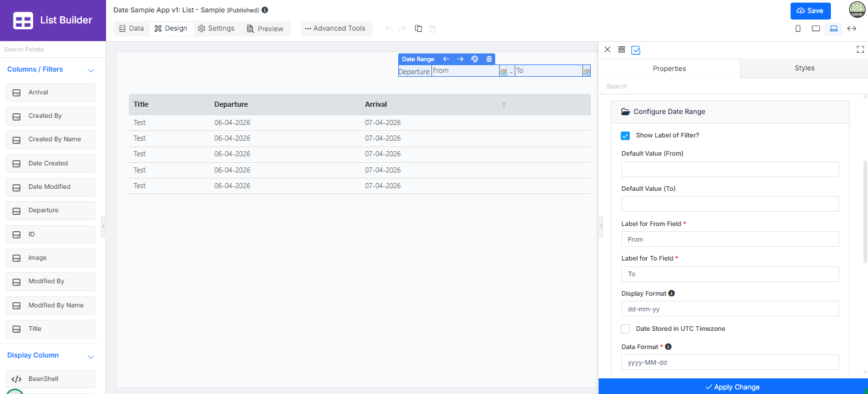The width and height of the screenshot is (868, 394).
Task: Click Apply Change button
Action: 733,387
